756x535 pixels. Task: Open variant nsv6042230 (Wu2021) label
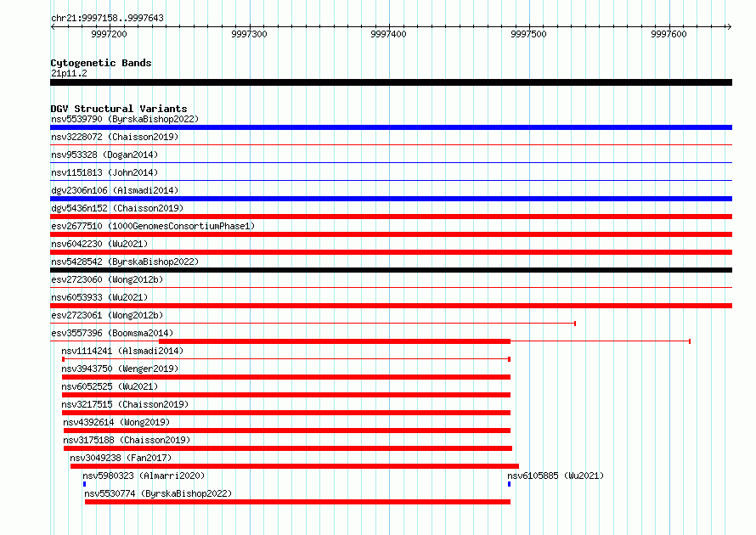[x=99, y=244]
